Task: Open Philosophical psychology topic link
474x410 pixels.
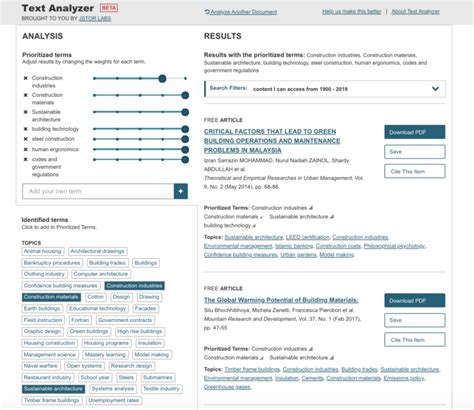Action: pos(395,246)
